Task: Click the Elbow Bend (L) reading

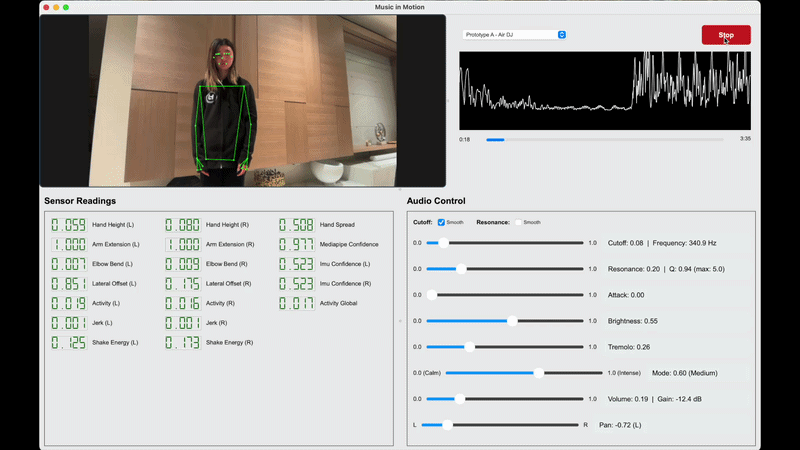Action: coord(69,264)
